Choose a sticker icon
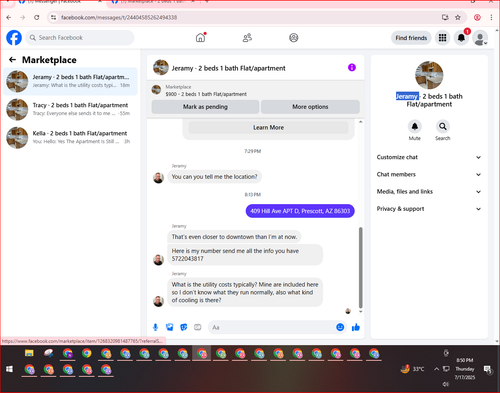The image size is (500, 393). [x=184, y=327]
